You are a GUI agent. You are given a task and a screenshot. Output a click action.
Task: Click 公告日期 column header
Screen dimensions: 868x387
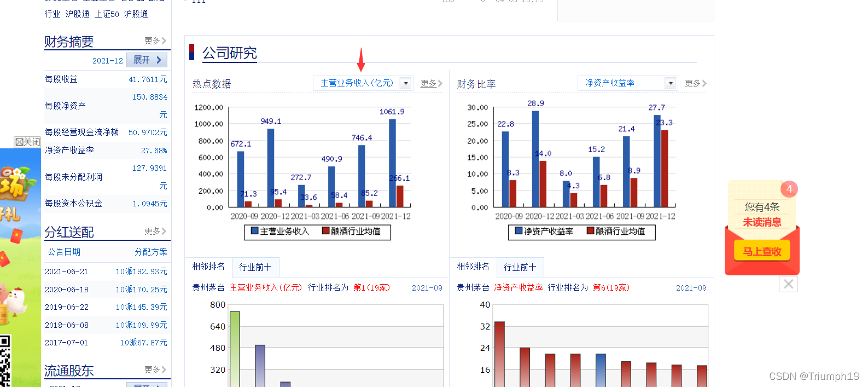point(64,252)
